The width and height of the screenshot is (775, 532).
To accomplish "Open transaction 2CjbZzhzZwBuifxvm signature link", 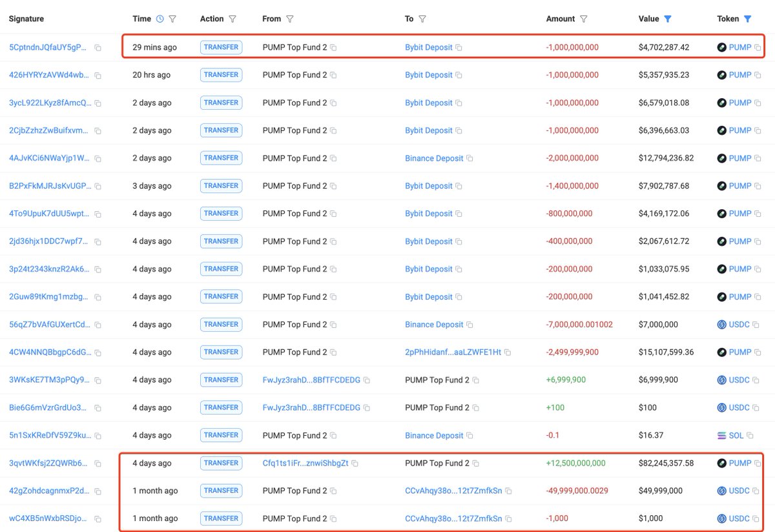I will coord(49,130).
